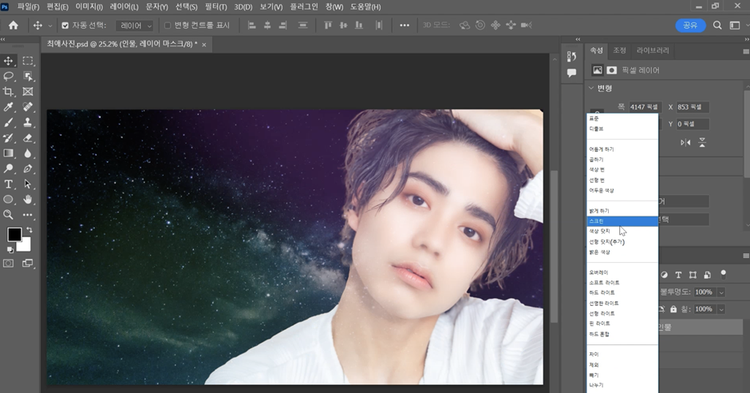Click the align left edges icon
The height and width of the screenshot is (393, 750).
(x=252, y=25)
